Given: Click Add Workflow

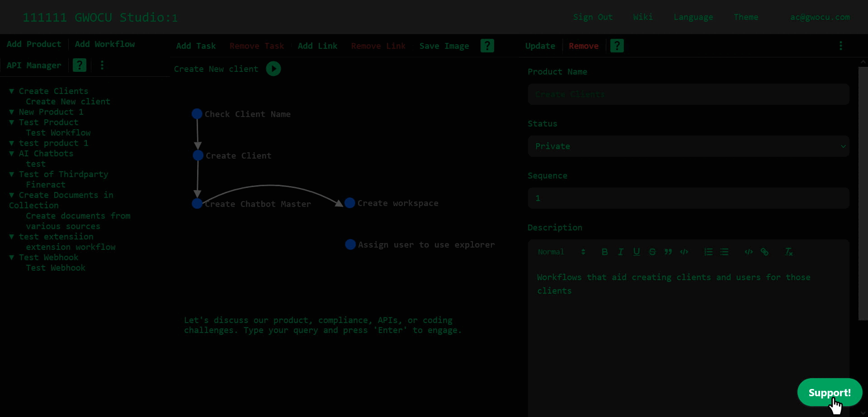Looking at the screenshot, I should pos(105,44).
